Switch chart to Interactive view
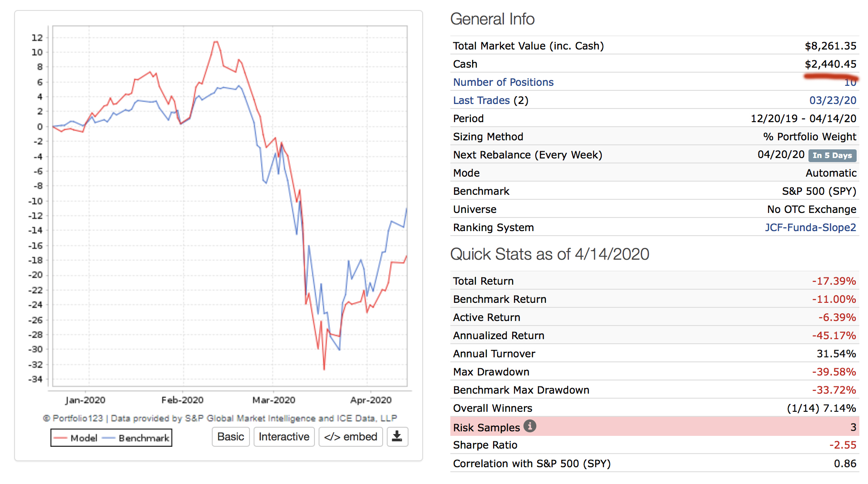 (284, 437)
